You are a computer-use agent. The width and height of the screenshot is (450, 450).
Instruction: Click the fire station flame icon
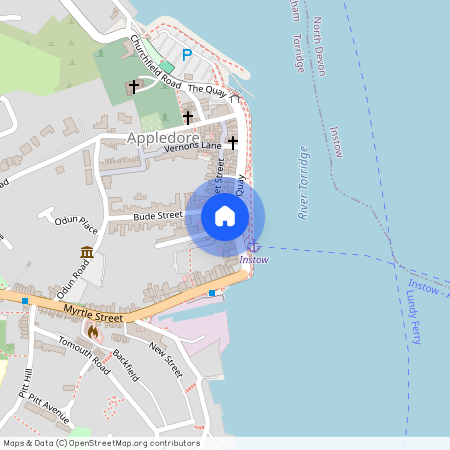(x=93, y=332)
